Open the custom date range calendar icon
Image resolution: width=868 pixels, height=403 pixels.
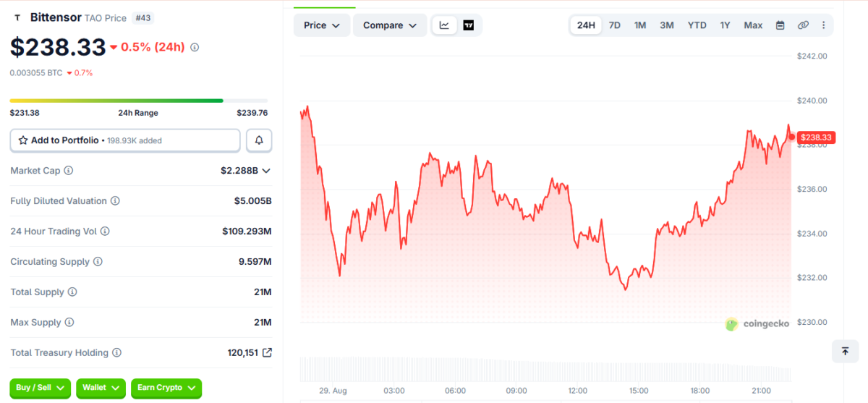coord(780,25)
